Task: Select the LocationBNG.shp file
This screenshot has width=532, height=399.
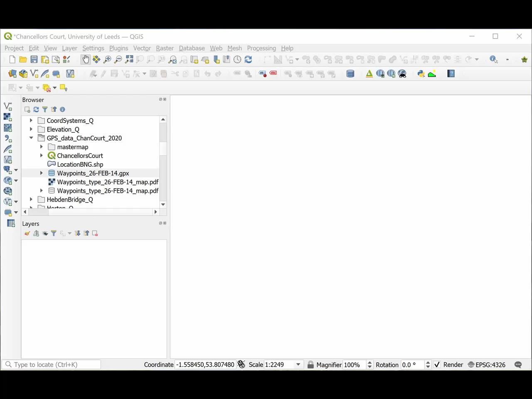Action: (80, 165)
